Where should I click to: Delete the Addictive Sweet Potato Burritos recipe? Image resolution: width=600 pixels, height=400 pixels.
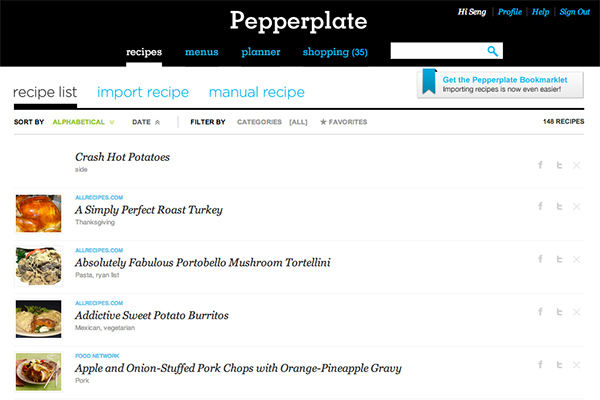576,312
